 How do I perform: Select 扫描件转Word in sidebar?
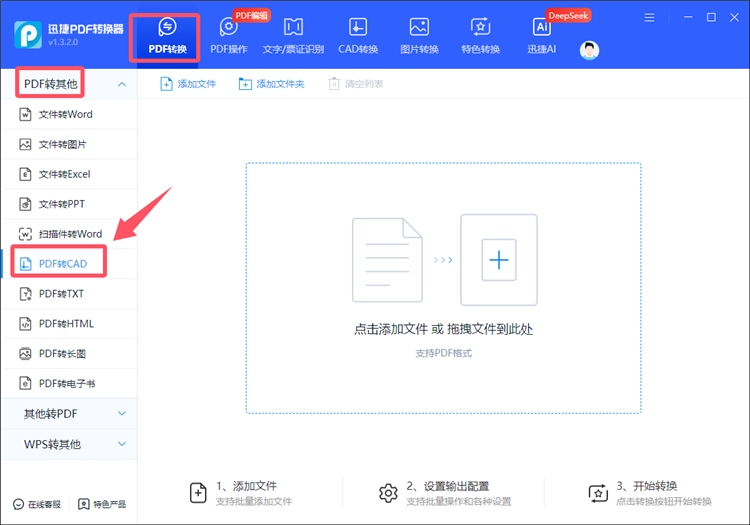tap(69, 234)
